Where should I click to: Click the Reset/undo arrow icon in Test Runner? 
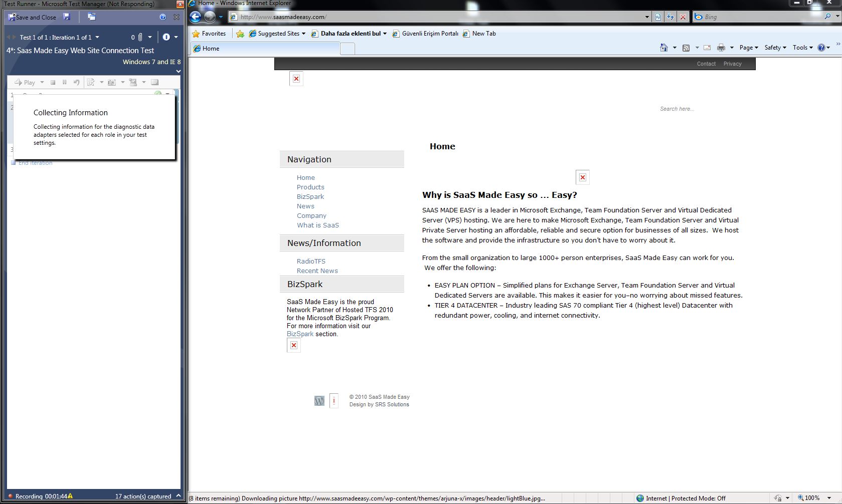click(76, 82)
